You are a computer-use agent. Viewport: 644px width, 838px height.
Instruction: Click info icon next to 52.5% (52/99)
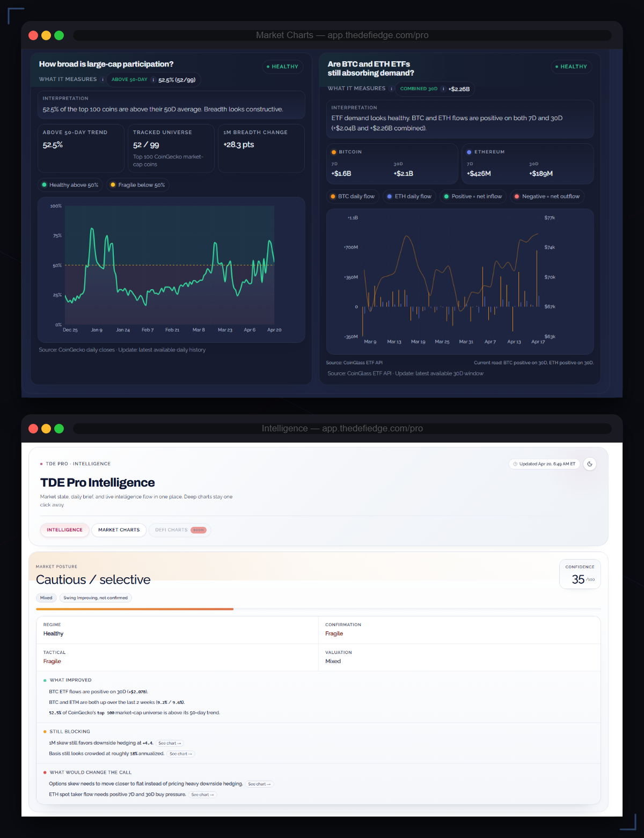tap(153, 80)
